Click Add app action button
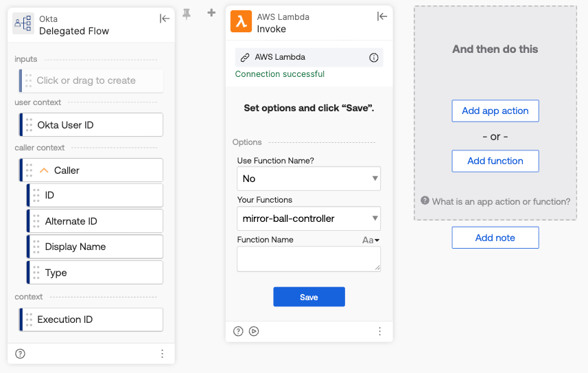The height and width of the screenshot is (373, 588). click(x=495, y=111)
